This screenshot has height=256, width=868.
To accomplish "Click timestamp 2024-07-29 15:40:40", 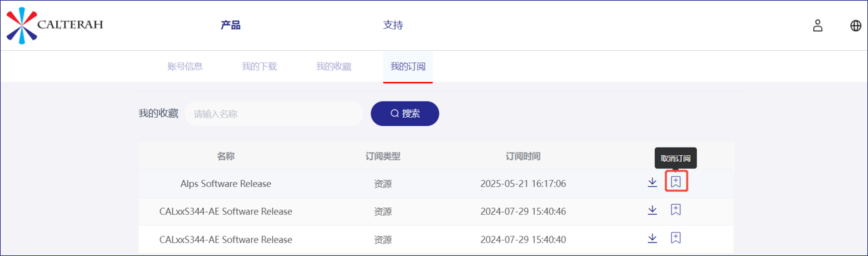I will 523,239.
